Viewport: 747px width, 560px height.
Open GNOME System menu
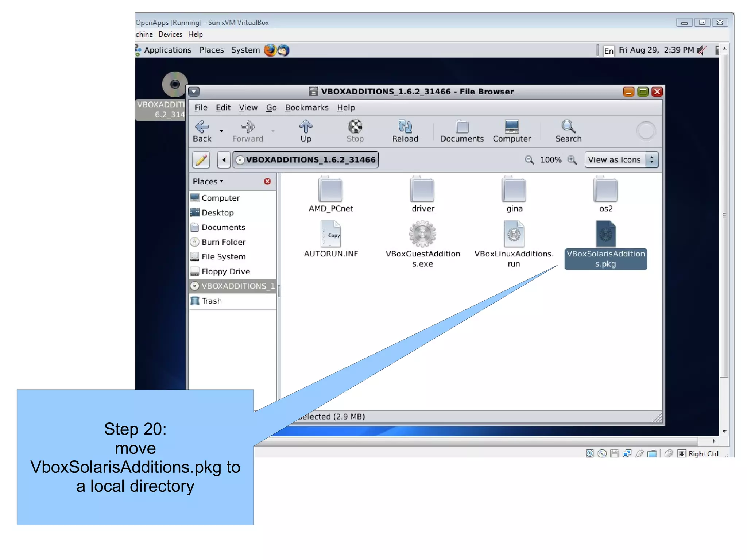tap(245, 50)
